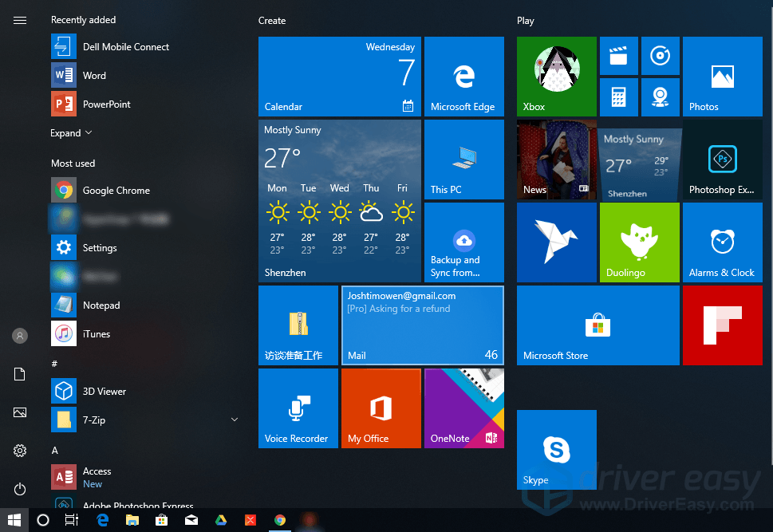Open Photoshop Express tile

tap(723, 160)
